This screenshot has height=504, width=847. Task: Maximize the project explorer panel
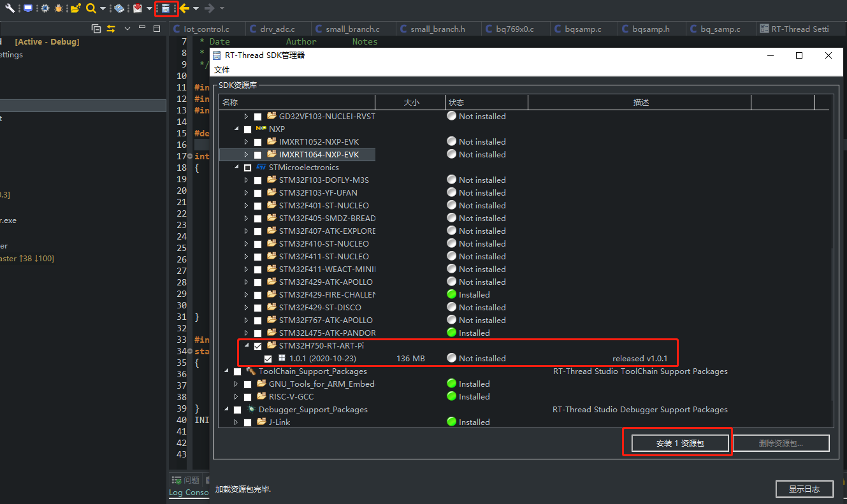click(157, 29)
